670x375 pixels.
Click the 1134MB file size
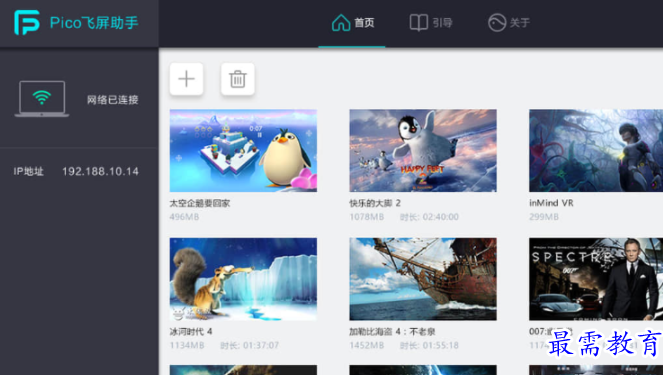[187, 345]
